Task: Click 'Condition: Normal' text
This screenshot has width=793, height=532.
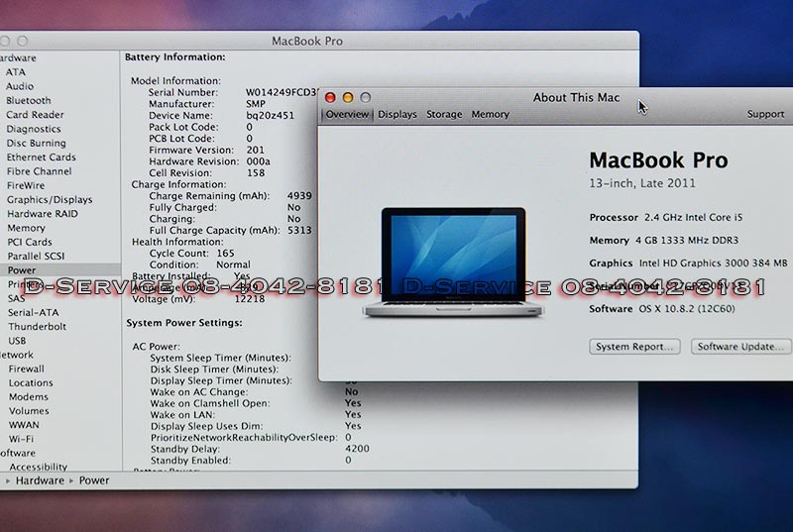Action: pos(200,265)
